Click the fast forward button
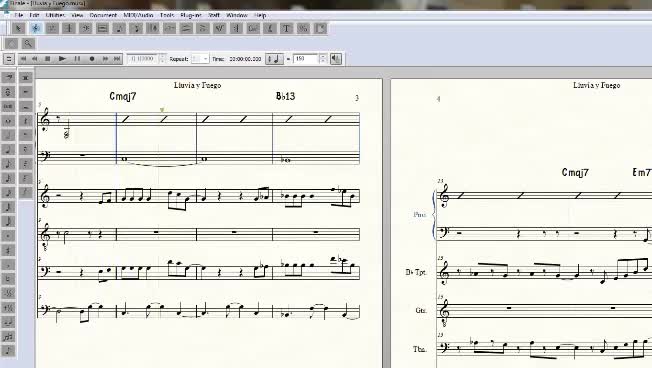652x368 pixels. 105,59
